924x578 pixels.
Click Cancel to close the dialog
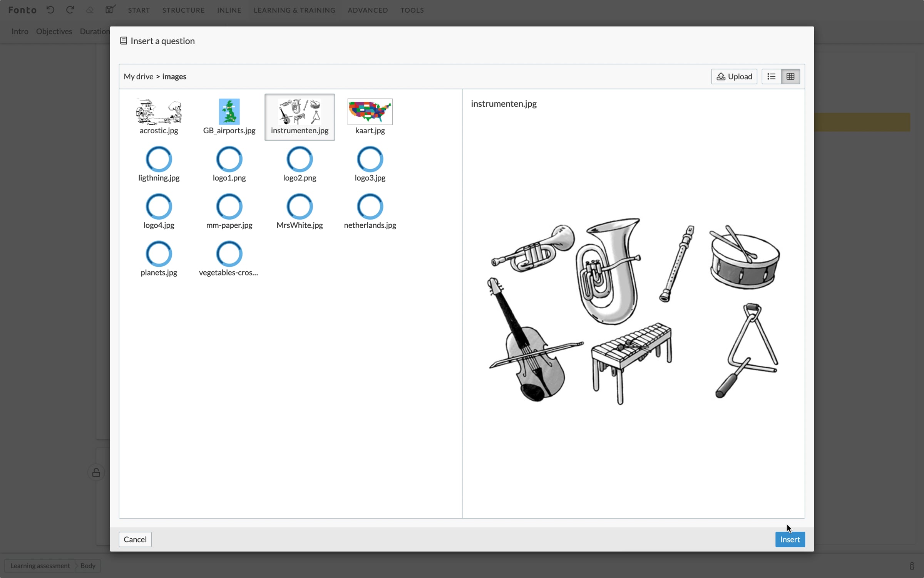[135, 539]
